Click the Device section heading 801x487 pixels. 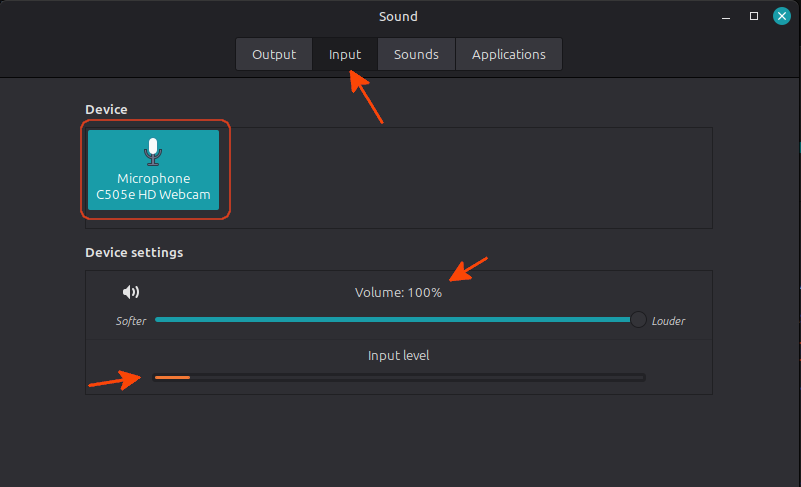pos(106,108)
